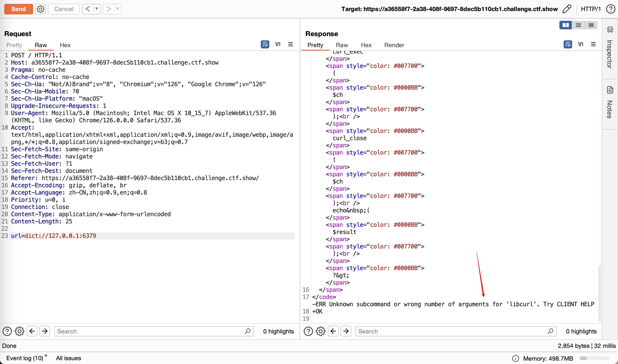Go to next request in history

108,9
